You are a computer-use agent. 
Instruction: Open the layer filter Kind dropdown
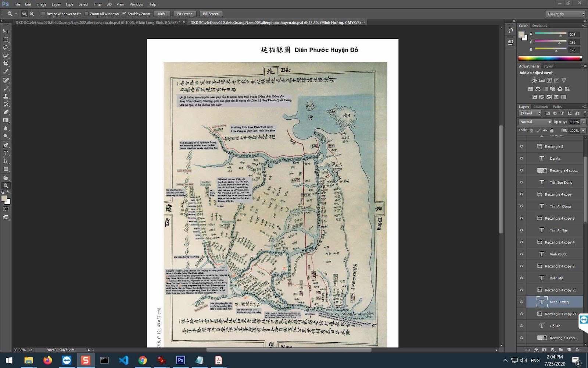click(x=530, y=113)
